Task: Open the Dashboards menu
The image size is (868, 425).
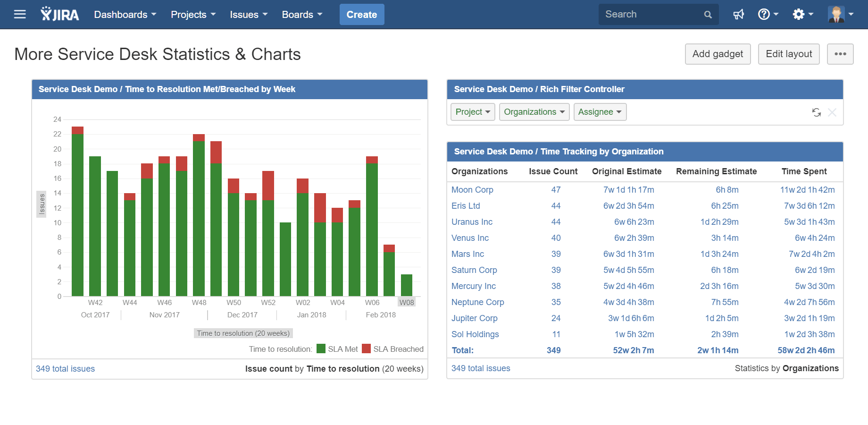Action: pyautogui.click(x=125, y=15)
